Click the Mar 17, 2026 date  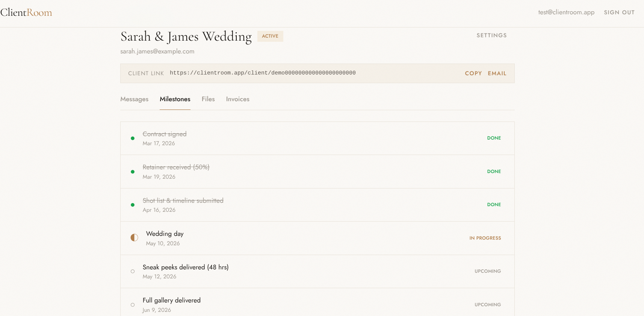159,144
